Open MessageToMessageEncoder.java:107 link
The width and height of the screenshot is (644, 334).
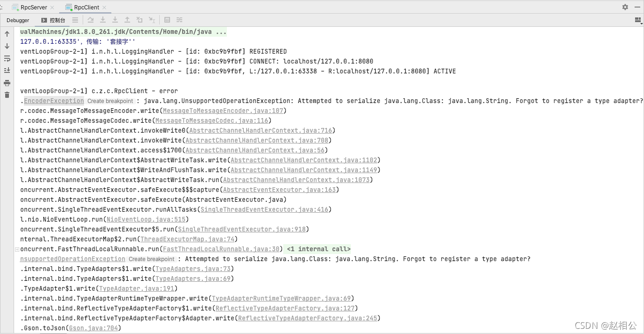223,111
